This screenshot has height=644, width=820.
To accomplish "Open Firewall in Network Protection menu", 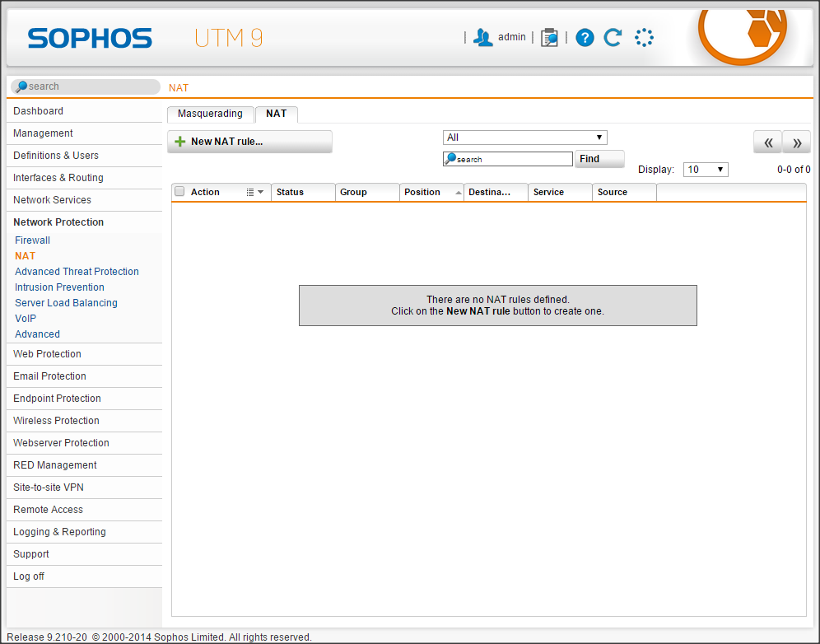I will click(x=33, y=240).
